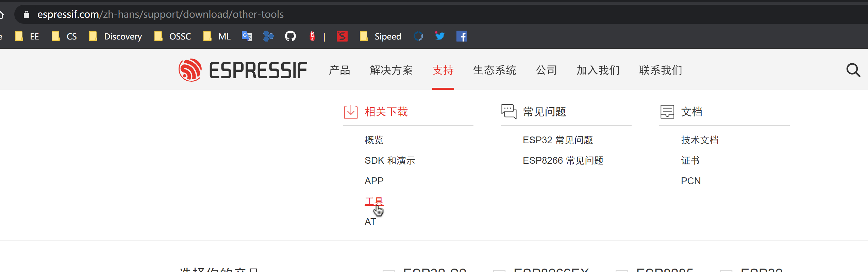The height and width of the screenshot is (272, 868).
Task: Open the ML bookmarks folder
Action: pos(217,36)
